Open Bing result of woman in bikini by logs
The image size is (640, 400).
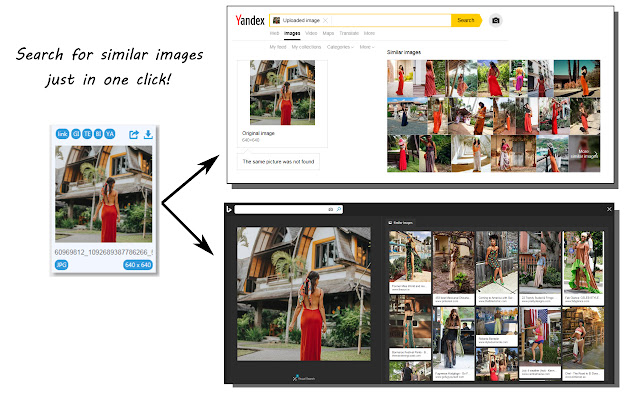tap(583, 344)
